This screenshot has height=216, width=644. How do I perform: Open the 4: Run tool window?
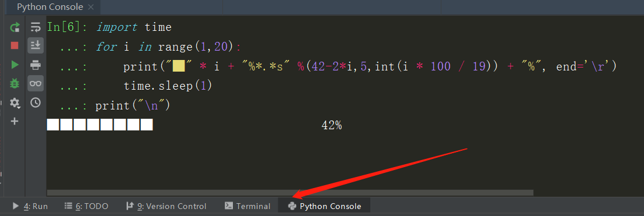pos(30,206)
